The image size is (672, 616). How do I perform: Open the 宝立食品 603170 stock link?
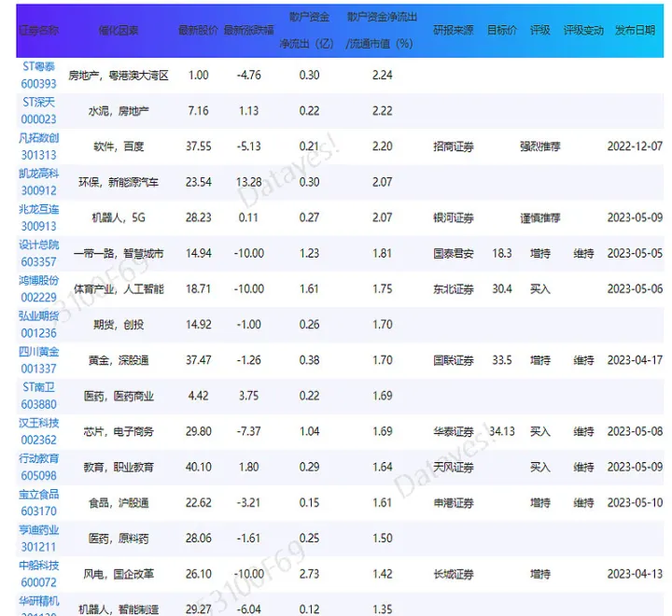(38, 502)
